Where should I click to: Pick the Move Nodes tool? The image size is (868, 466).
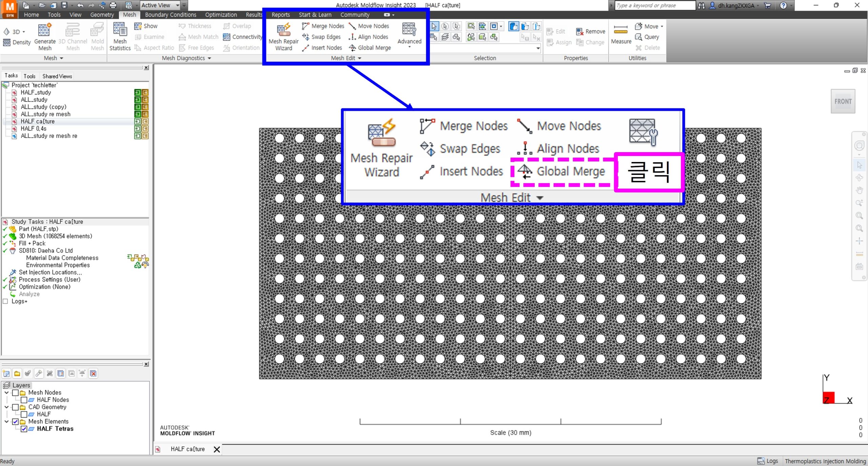(x=369, y=26)
